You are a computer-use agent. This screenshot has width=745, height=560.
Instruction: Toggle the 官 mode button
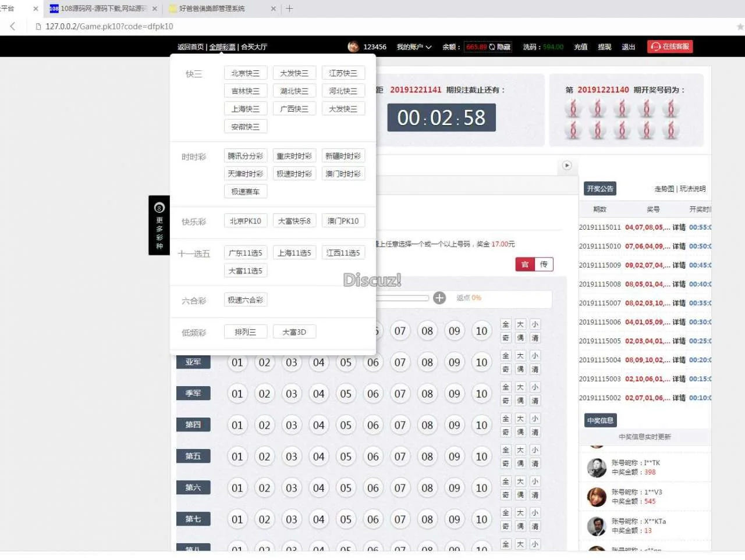coord(525,265)
